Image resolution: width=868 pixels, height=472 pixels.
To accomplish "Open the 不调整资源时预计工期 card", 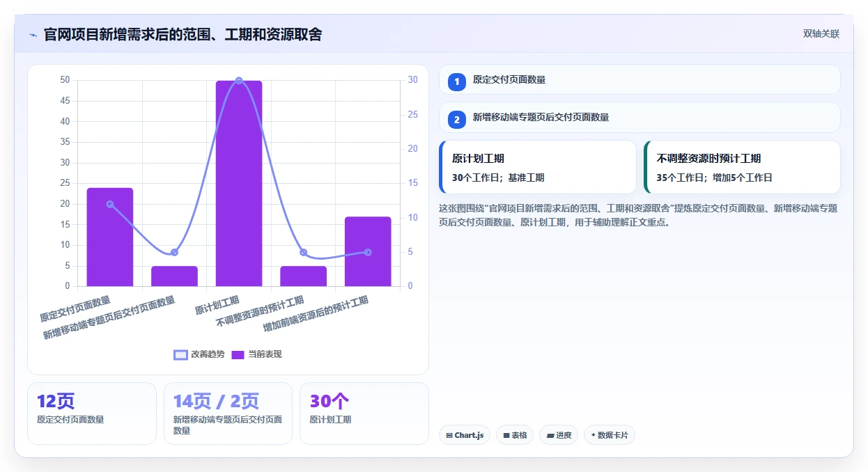I will click(x=742, y=167).
